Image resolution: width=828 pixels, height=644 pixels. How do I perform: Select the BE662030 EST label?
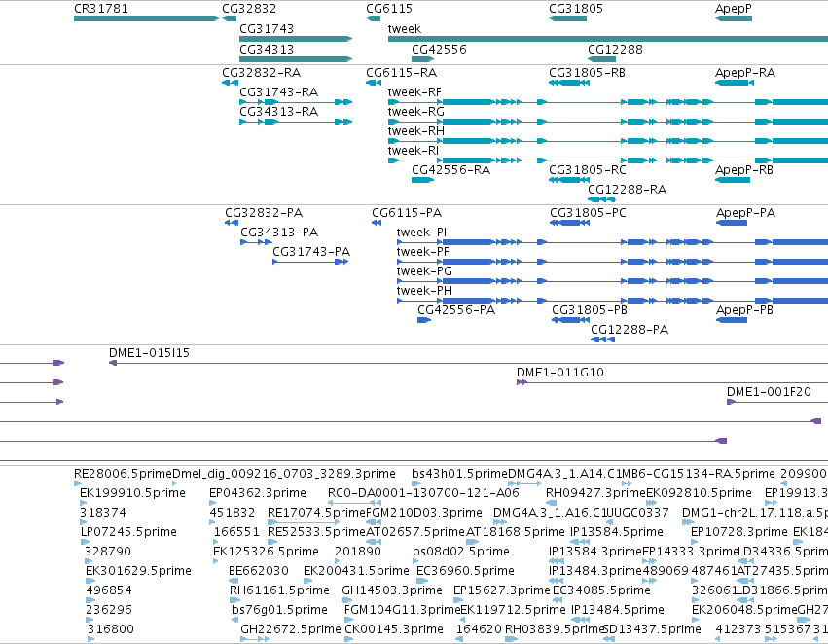point(259,571)
